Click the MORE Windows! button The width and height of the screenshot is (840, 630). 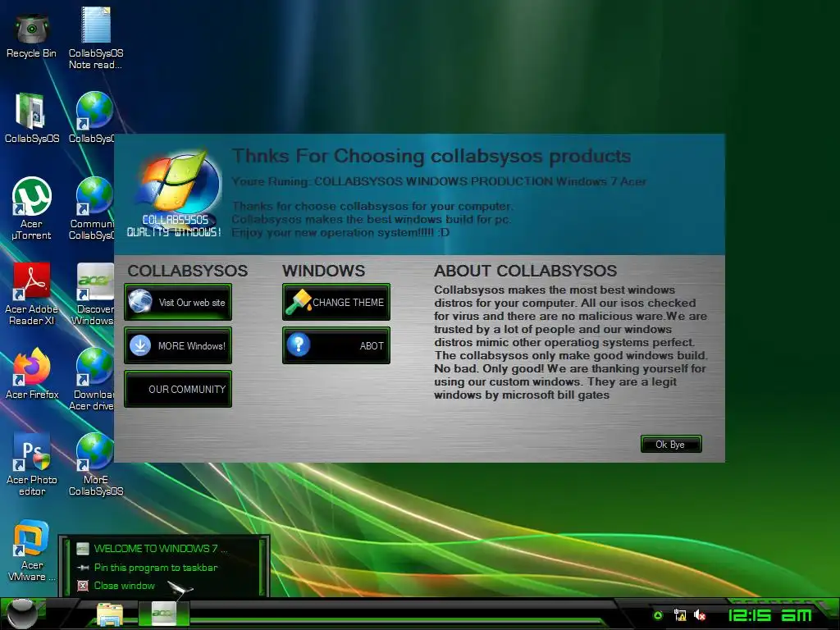coord(178,345)
